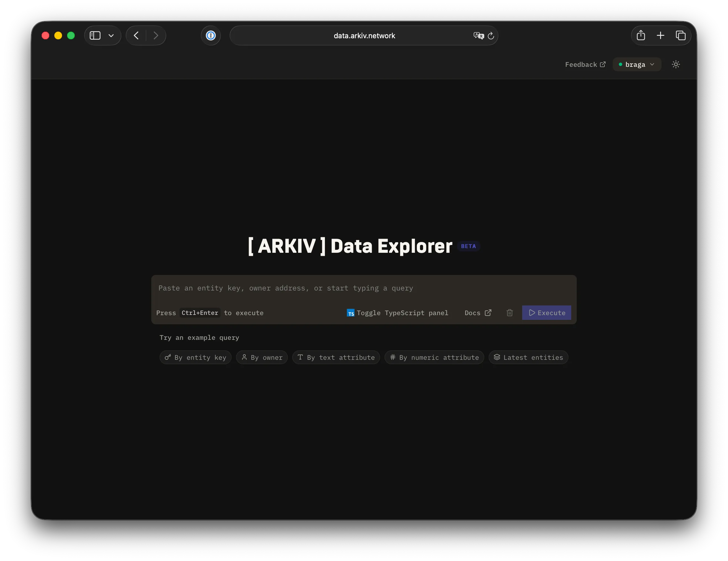The width and height of the screenshot is (728, 561).
Task: Open the page translate icon
Action: (x=478, y=36)
